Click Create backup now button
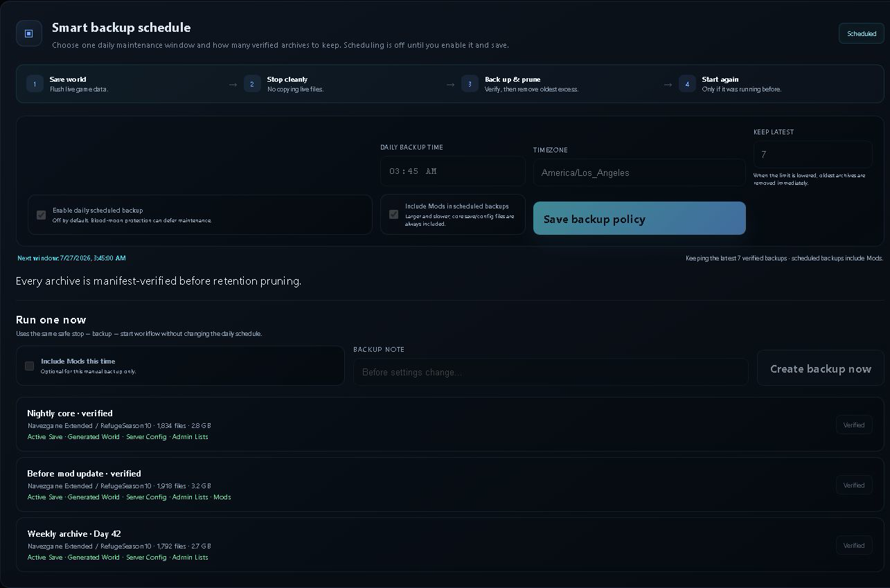Screen dimensions: 890x588 (x=821, y=368)
